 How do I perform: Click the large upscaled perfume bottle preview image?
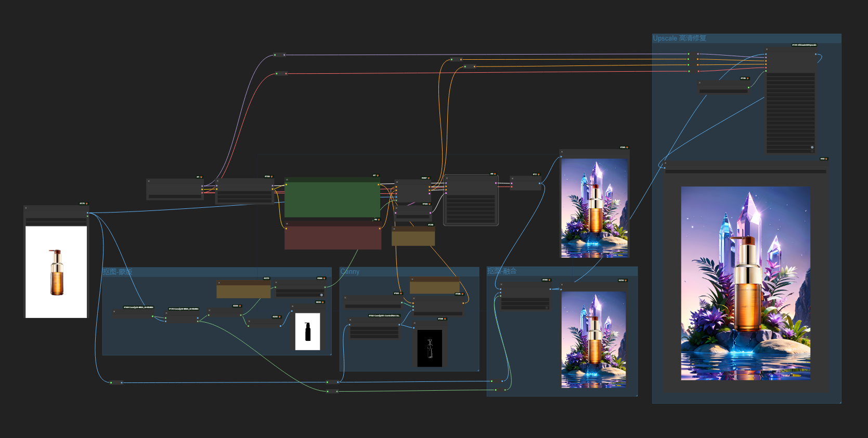(x=746, y=284)
